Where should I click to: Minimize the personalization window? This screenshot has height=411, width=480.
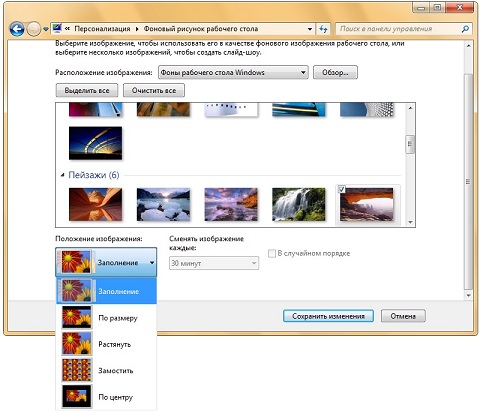pyautogui.click(x=421, y=7)
